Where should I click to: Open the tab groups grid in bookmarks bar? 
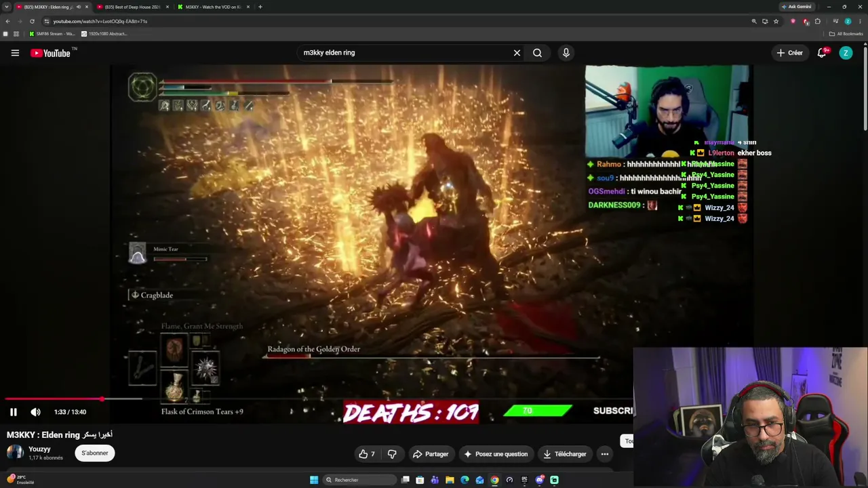click(16, 34)
